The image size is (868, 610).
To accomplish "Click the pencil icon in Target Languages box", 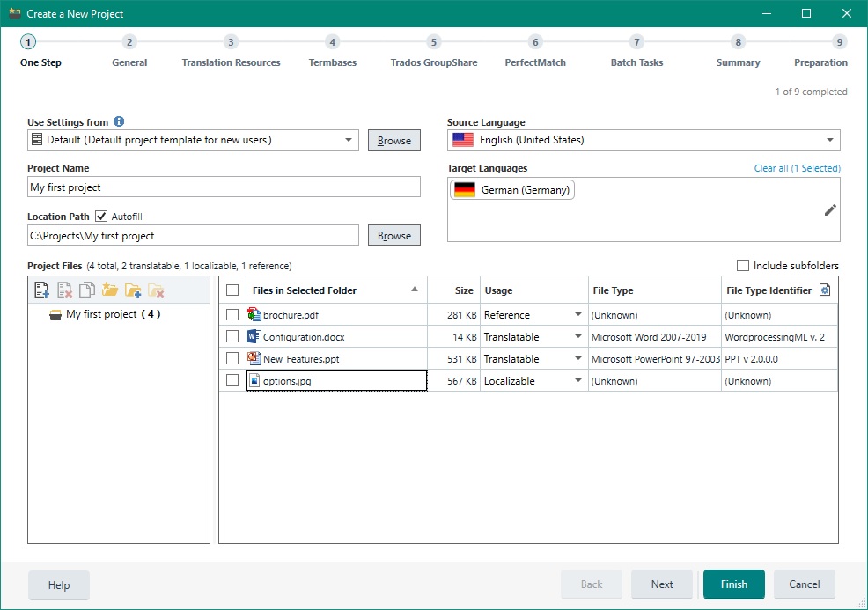I will click(x=829, y=209).
